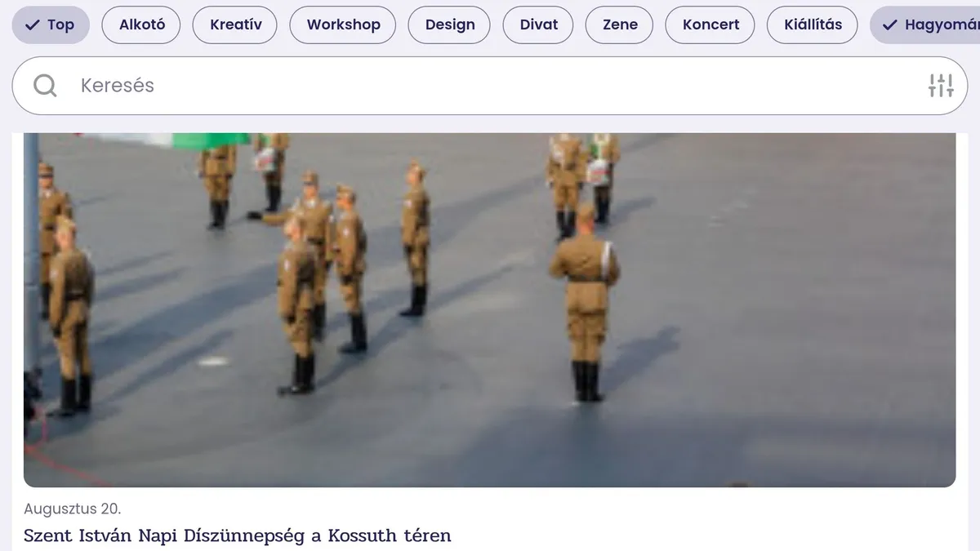Image resolution: width=980 pixels, height=551 pixels.
Task: Click the checkmark on the Hagyomány chip
Action: pyautogui.click(x=890, y=24)
